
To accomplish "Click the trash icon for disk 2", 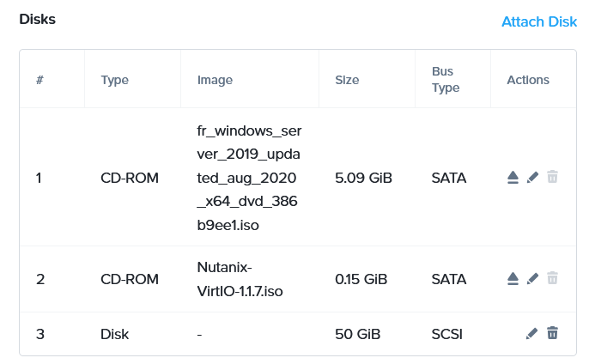I will 553,279.
